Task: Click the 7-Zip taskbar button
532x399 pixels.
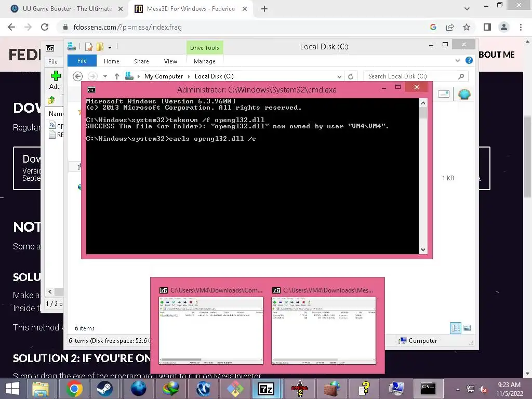Action: point(267,389)
